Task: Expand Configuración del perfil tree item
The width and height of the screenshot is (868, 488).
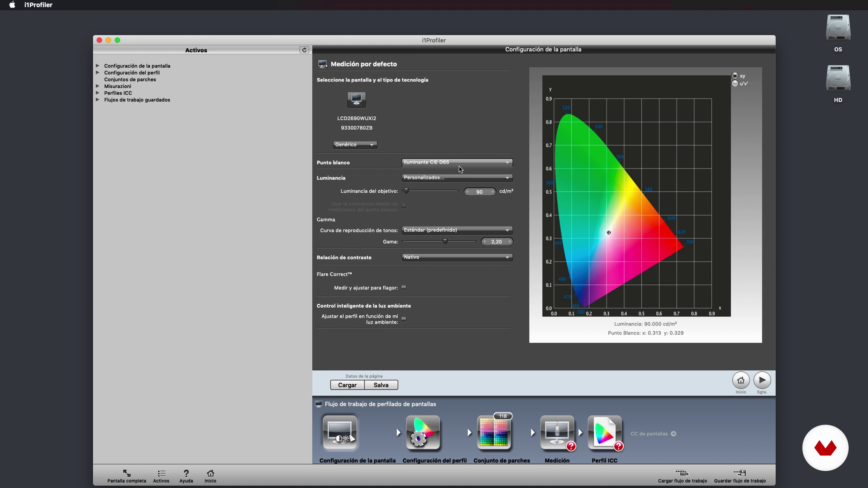Action: 97,72
